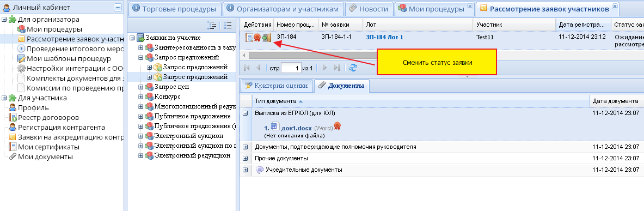This screenshot has height=211, width=644.
Task: Open Комплекты документов для sidebar item
Action: (x=75, y=78)
